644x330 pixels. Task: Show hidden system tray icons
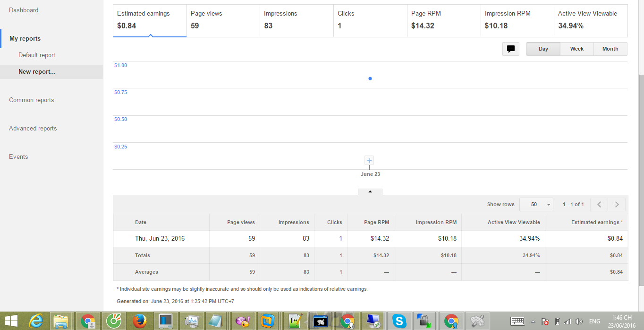534,321
